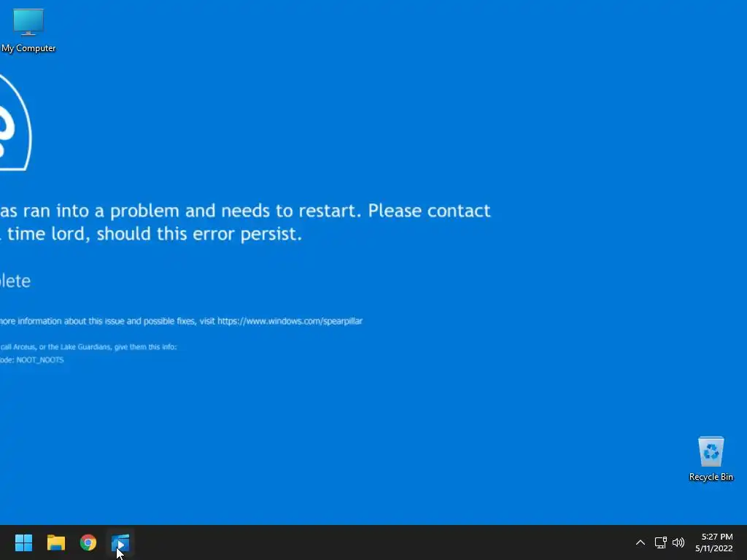Select the Recycle Bin desktop icon
Viewport: 747px width, 560px height.
(711, 459)
